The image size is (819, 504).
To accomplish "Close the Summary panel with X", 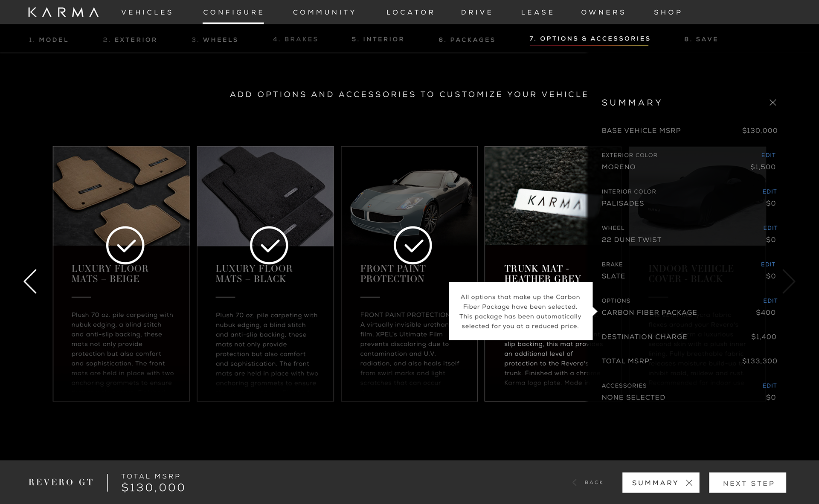I will click(773, 102).
